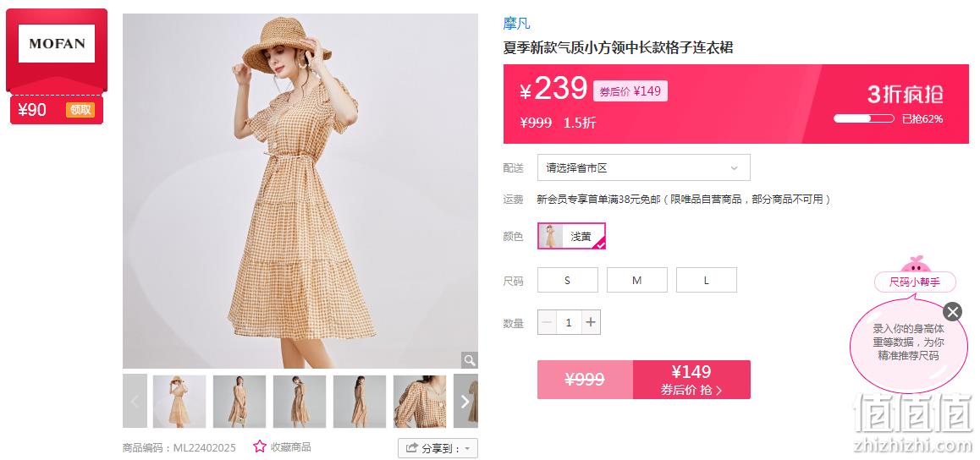Click the next arrow in thumbnail strip
980x460 pixels.
[x=465, y=402]
